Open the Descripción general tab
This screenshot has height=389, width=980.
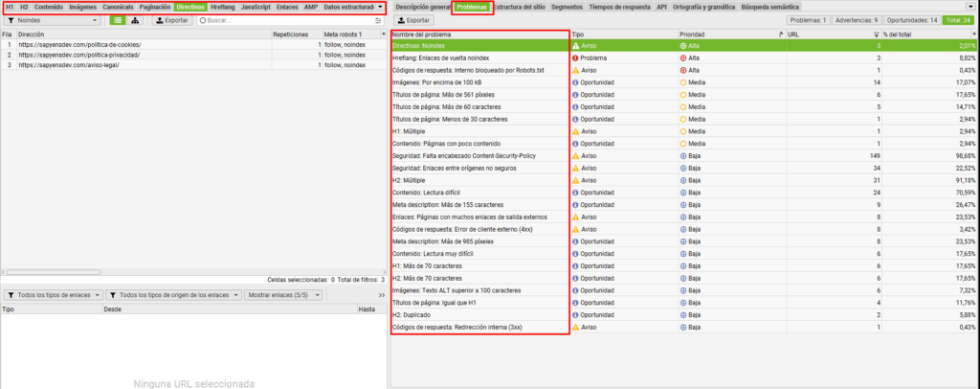tap(423, 7)
